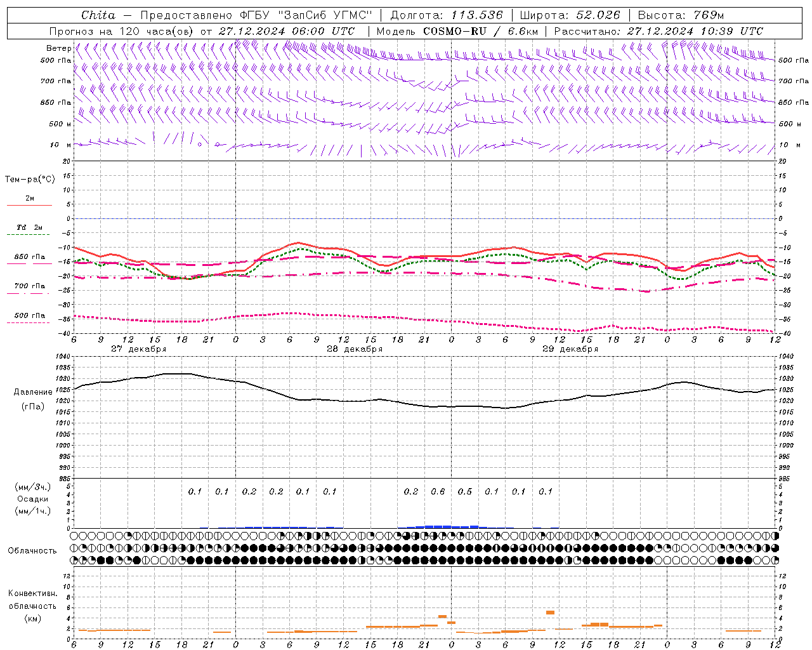Viewport: 812px width, 650px height.
Task: Click the highest orange convective bar near 5 km
Action: click(550, 612)
